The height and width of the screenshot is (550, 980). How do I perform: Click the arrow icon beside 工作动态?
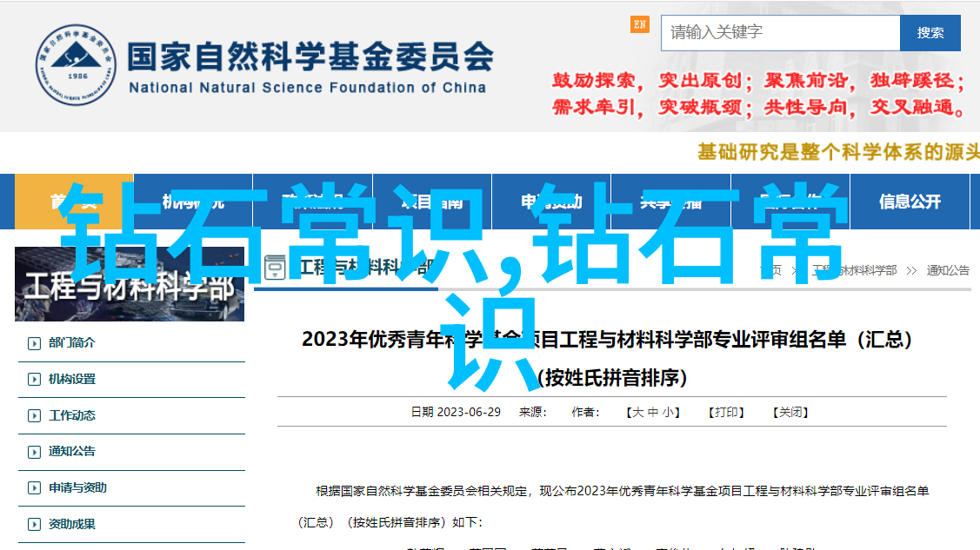[35, 416]
